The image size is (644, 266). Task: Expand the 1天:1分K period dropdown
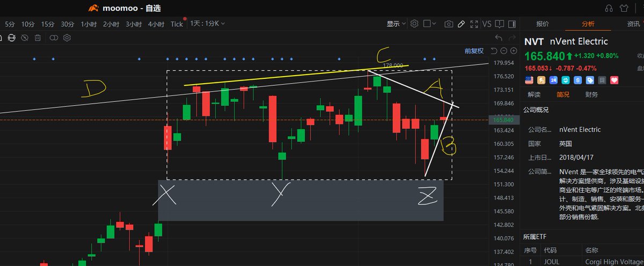207,24
